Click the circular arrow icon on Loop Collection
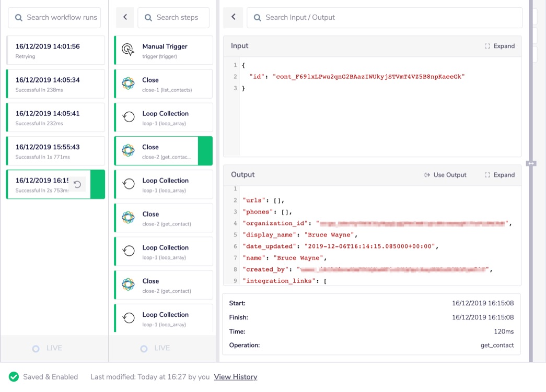Screen dimensions: 546x392 128,117
